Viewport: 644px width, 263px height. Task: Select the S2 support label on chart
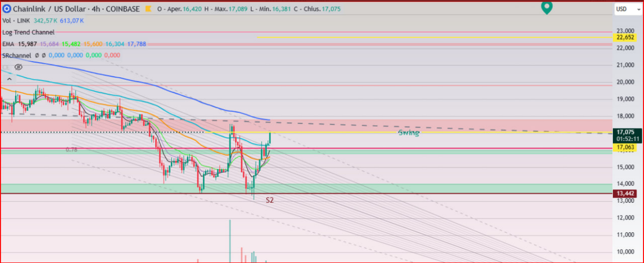(x=270, y=200)
